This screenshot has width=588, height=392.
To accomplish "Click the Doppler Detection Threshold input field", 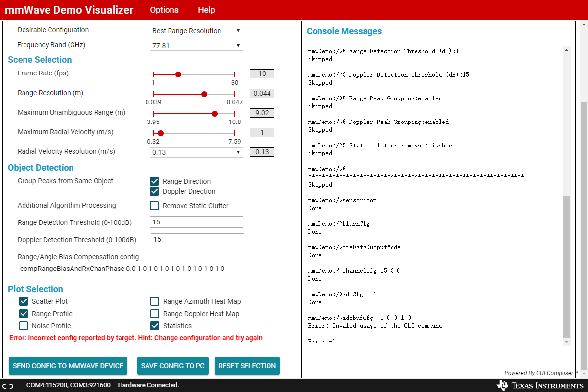I will point(197,239).
